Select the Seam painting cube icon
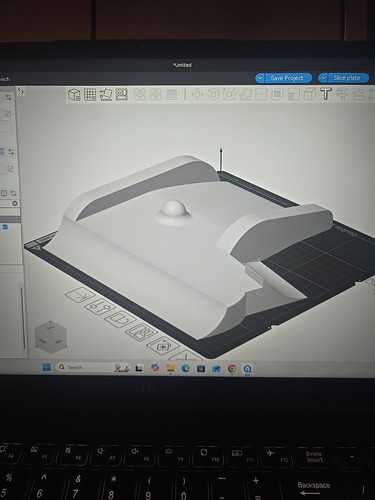Image resolution: width=375 pixels, height=500 pixels. pyautogui.click(x=310, y=95)
